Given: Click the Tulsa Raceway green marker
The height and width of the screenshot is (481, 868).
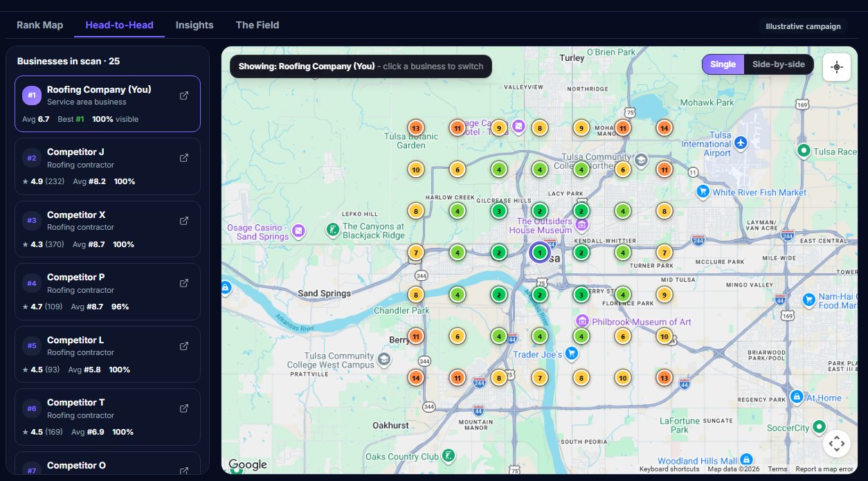Looking at the screenshot, I should click(x=804, y=150).
